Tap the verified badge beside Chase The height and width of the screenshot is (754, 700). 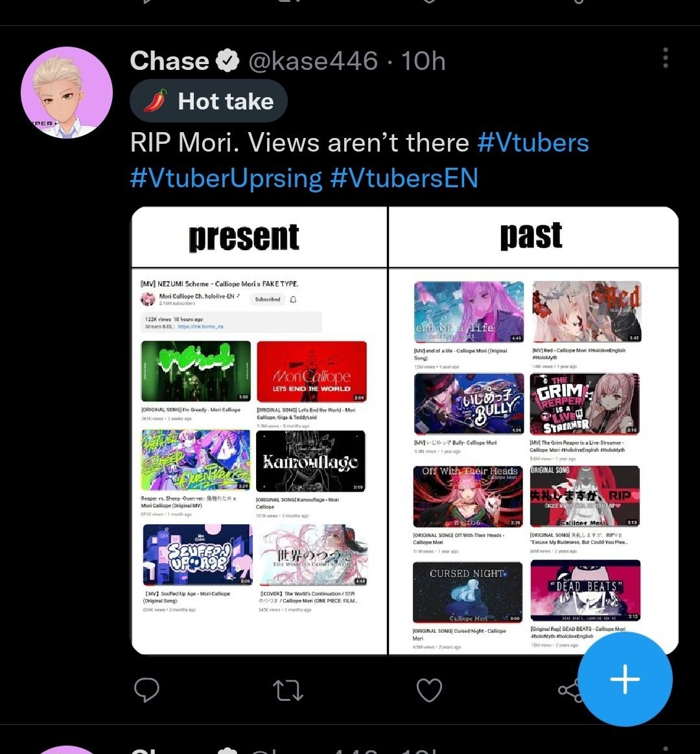tap(227, 61)
